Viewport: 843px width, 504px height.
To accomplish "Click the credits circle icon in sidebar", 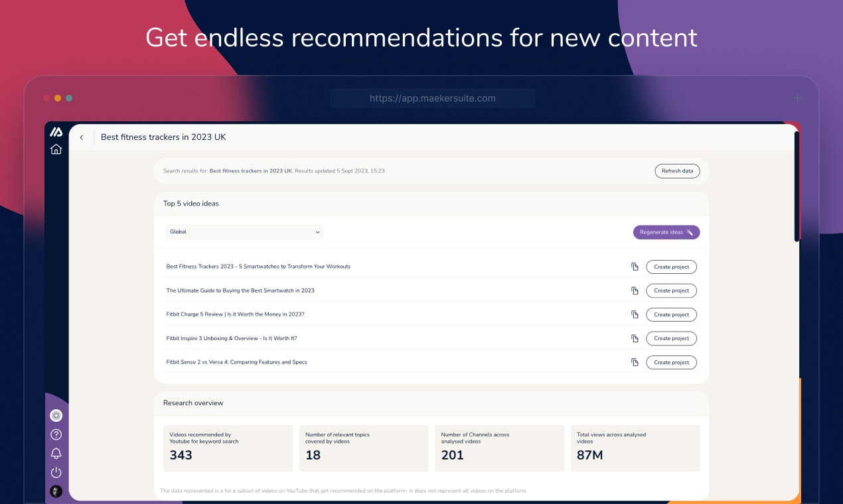I will click(x=56, y=416).
